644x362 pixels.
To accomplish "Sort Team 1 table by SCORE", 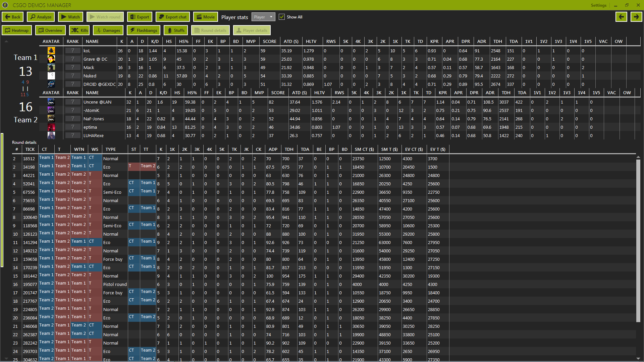I will 269,42.
